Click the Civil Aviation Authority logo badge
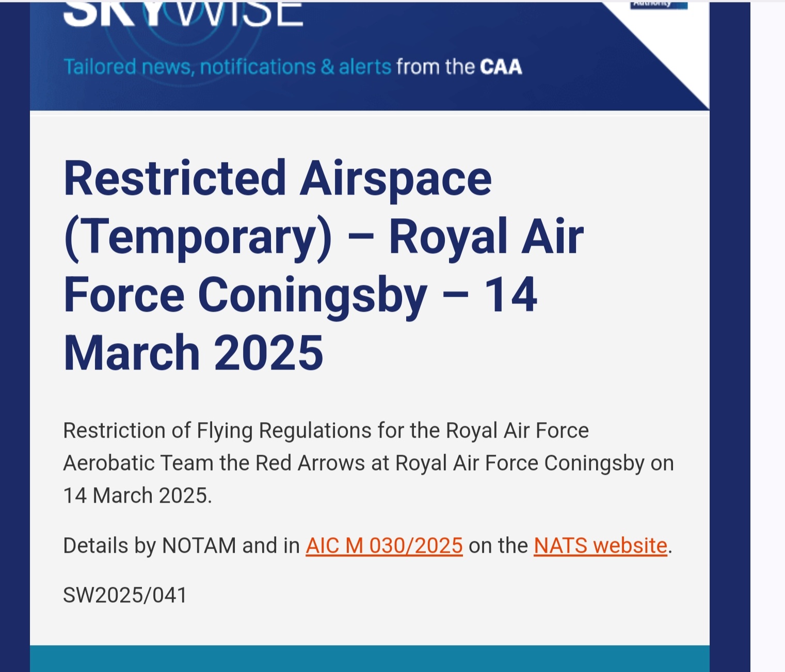The width and height of the screenshot is (785, 672). coord(659,5)
